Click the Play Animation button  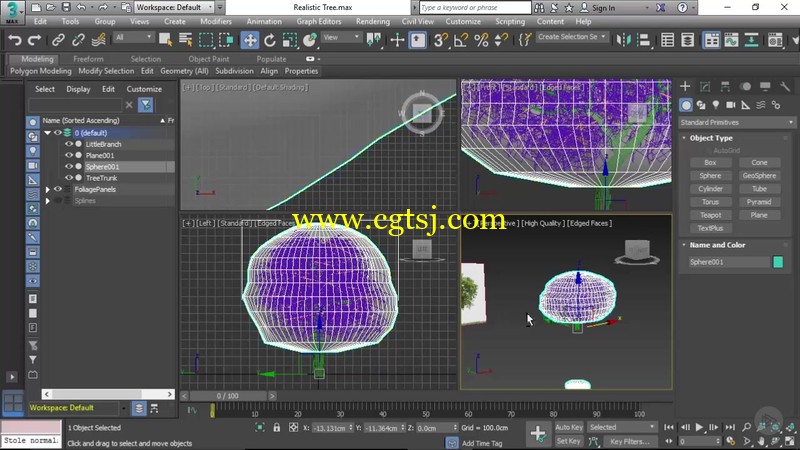pyautogui.click(x=699, y=427)
